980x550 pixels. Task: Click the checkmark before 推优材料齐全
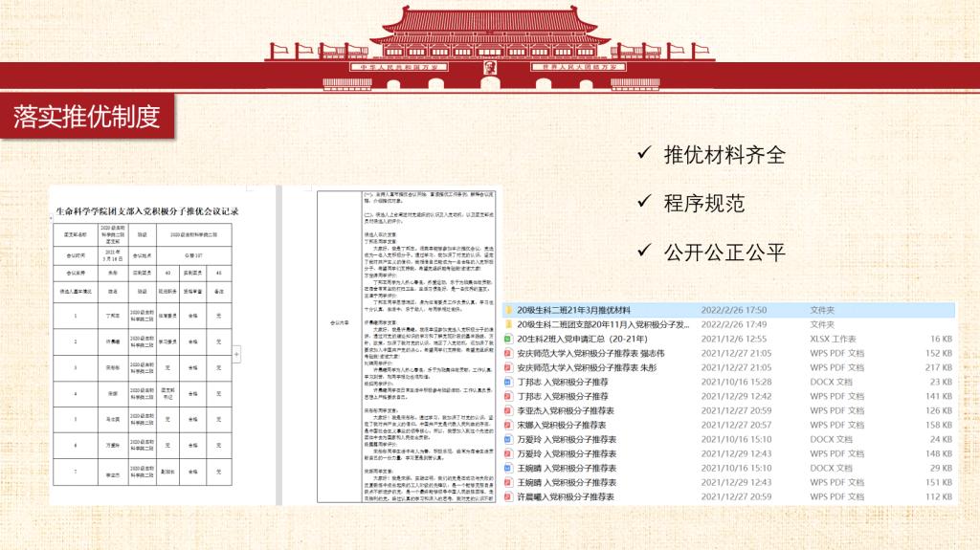645,155
